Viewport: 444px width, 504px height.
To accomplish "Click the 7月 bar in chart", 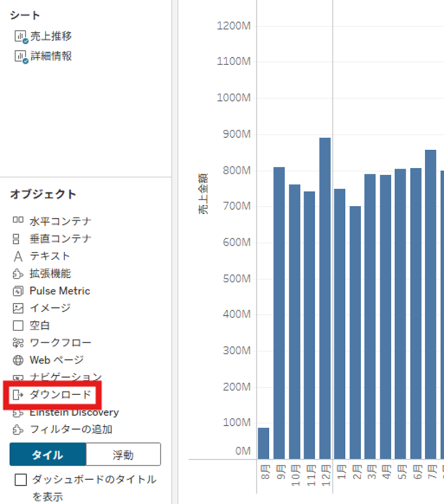I will [x=430, y=304].
